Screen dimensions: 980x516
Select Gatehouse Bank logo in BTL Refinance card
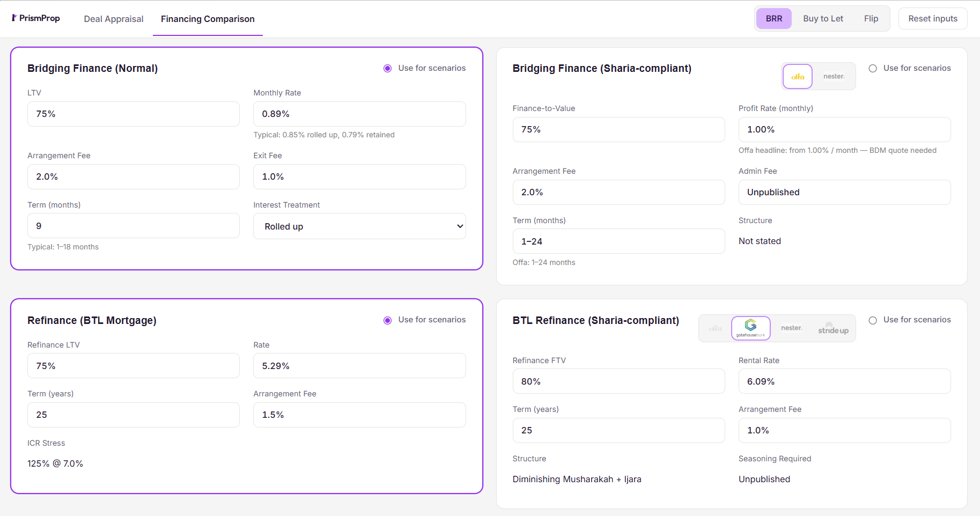tap(750, 328)
